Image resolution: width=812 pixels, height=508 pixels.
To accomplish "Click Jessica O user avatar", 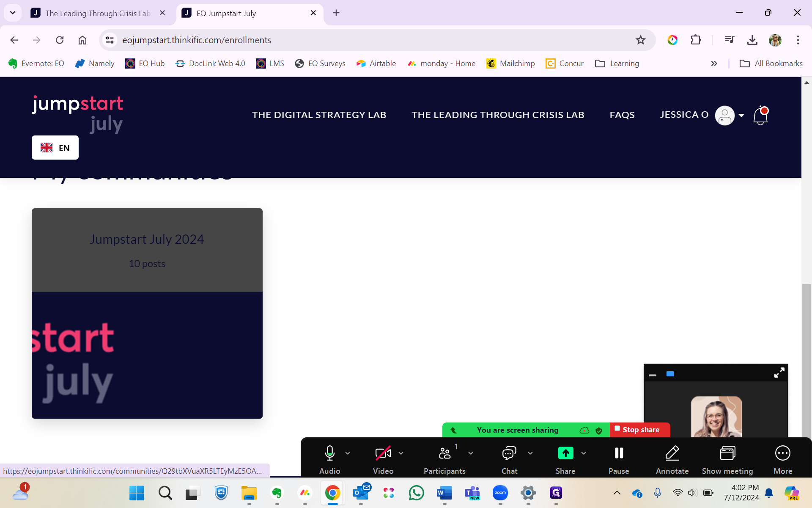I will (x=724, y=115).
